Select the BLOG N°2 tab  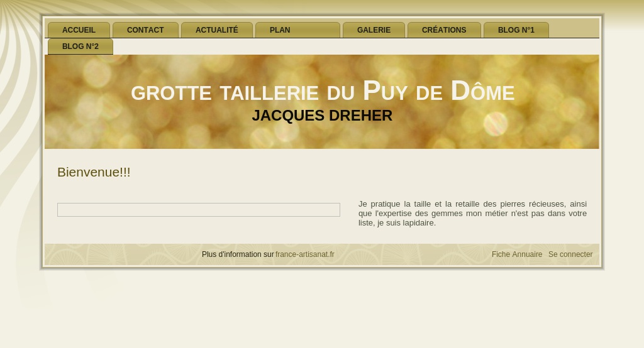(x=80, y=46)
